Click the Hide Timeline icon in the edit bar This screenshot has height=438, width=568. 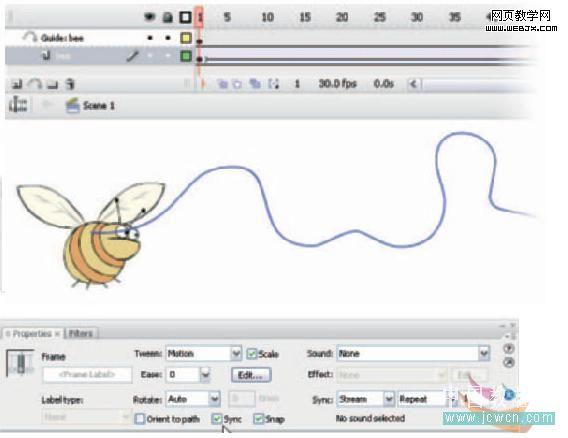(18, 105)
